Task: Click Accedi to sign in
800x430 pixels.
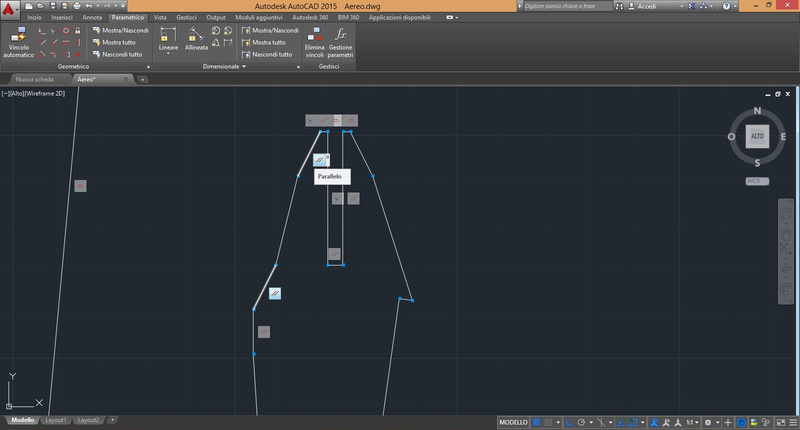Action: pyautogui.click(x=648, y=6)
